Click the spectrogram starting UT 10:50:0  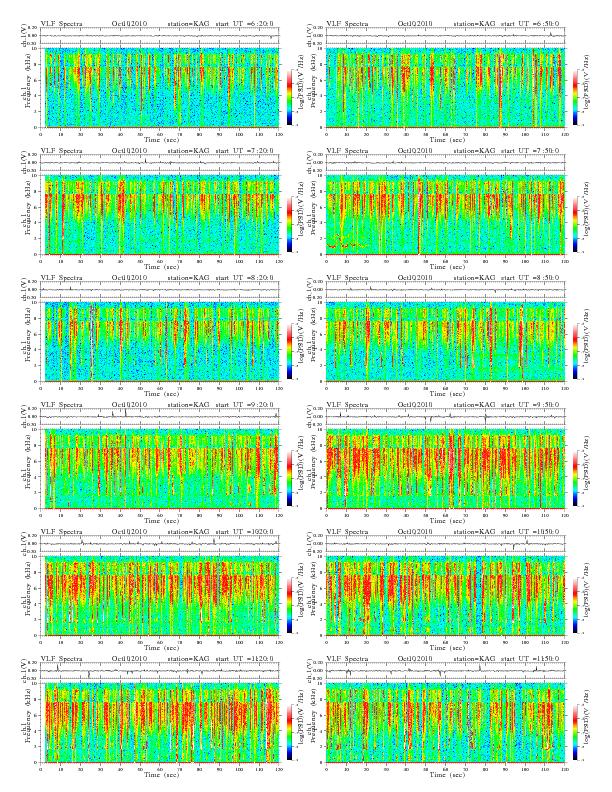445,596
